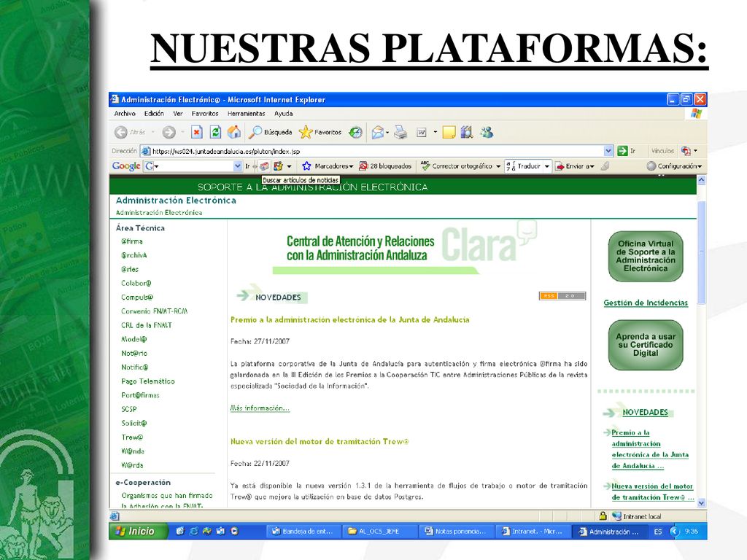Refresh the page with green arrows icon
This screenshot has height=560, width=747.
pos(215,132)
